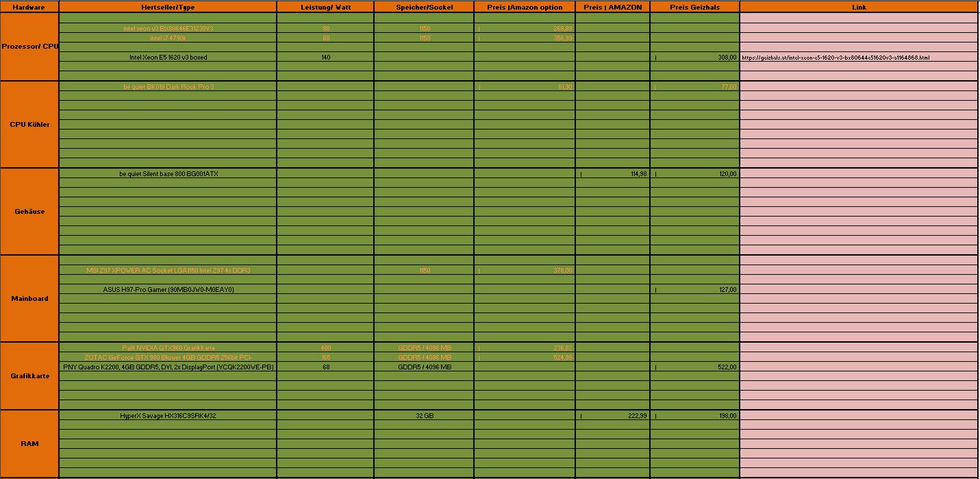Select the Preis |Amazon option column header
980x479 pixels.
click(x=525, y=7)
